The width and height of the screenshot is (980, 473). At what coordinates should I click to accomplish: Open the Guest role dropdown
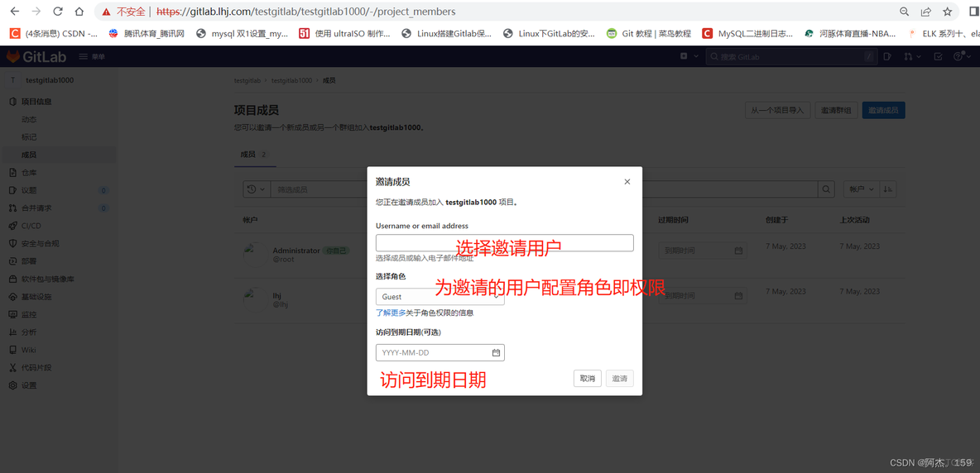(x=440, y=296)
